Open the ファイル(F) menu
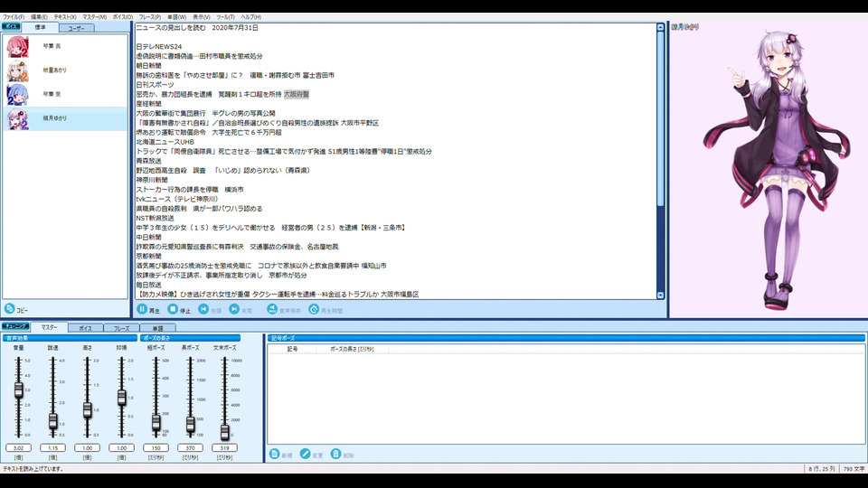 [14, 17]
